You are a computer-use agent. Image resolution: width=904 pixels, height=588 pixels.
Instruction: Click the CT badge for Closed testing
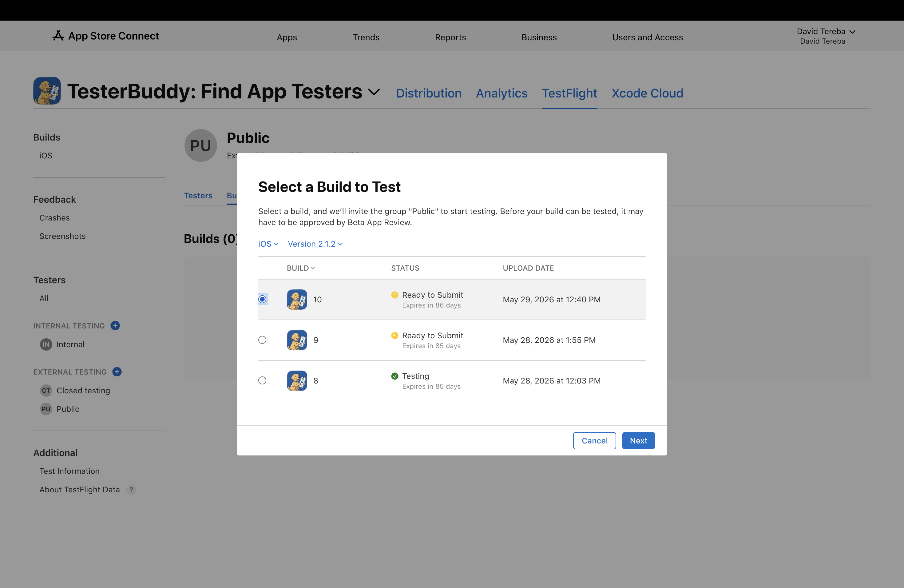coord(46,391)
